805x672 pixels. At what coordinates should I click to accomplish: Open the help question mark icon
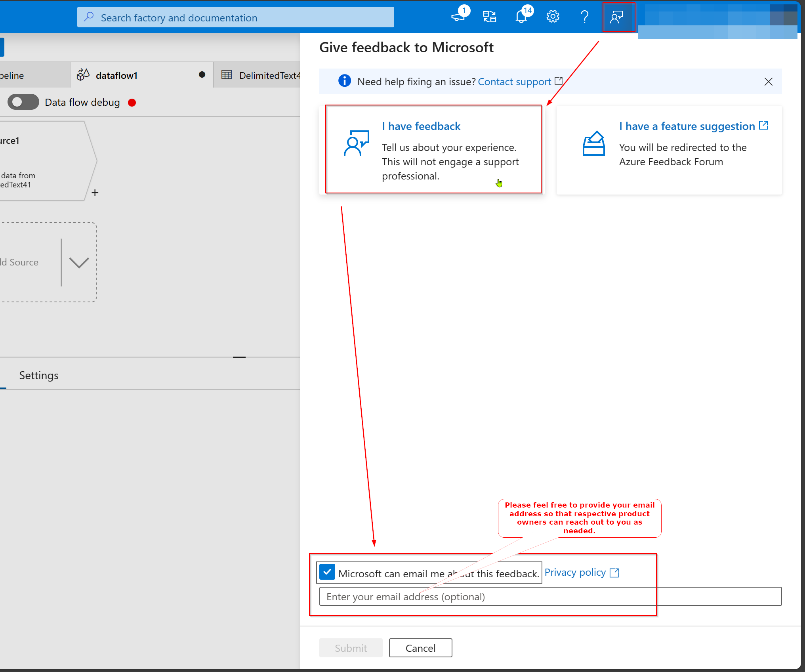pyautogui.click(x=585, y=17)
